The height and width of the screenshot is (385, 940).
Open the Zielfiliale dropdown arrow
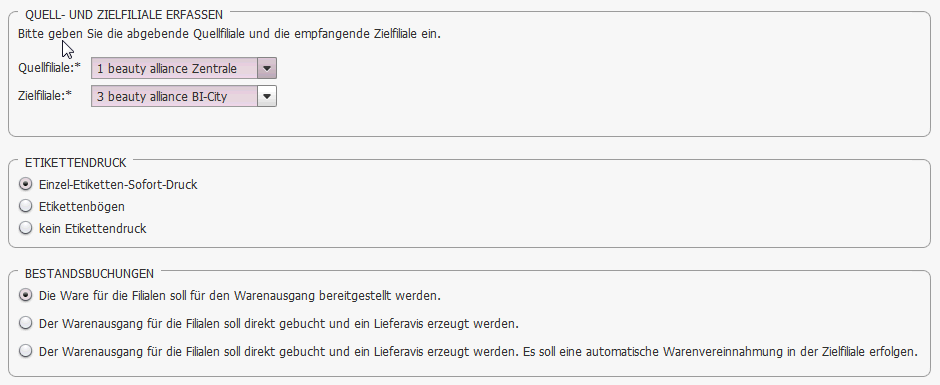[267, 96]
